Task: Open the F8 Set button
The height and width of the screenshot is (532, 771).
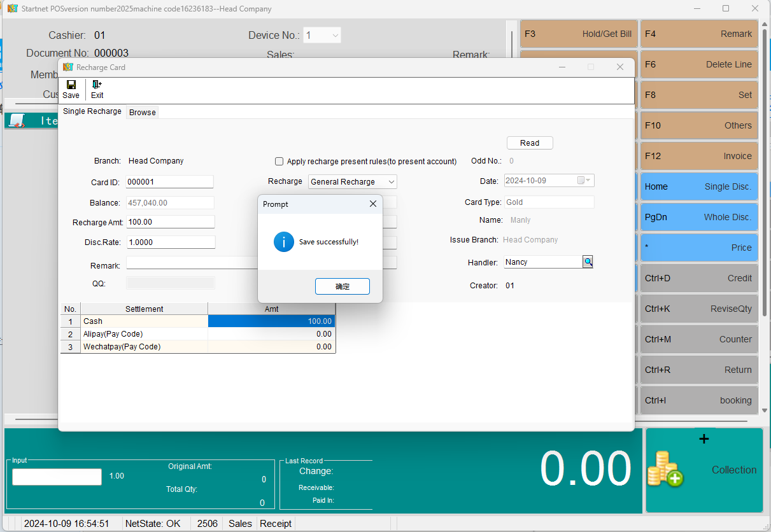Action: click(x=699, y=95)
